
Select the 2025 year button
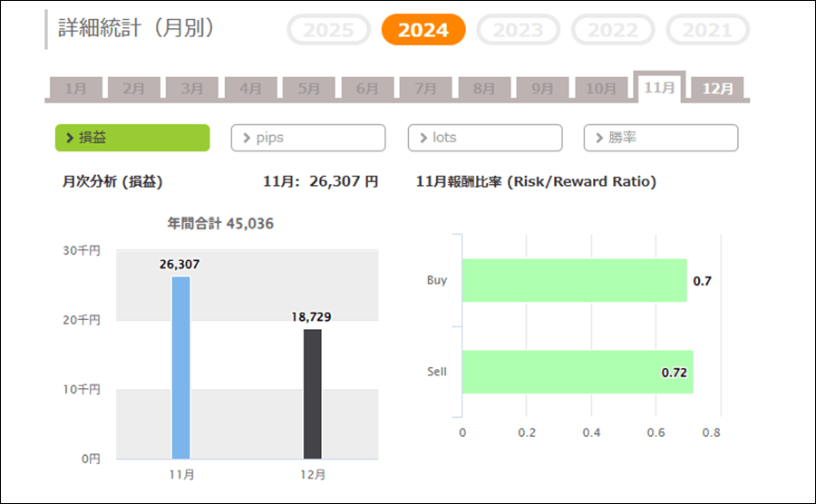(328, 30)
